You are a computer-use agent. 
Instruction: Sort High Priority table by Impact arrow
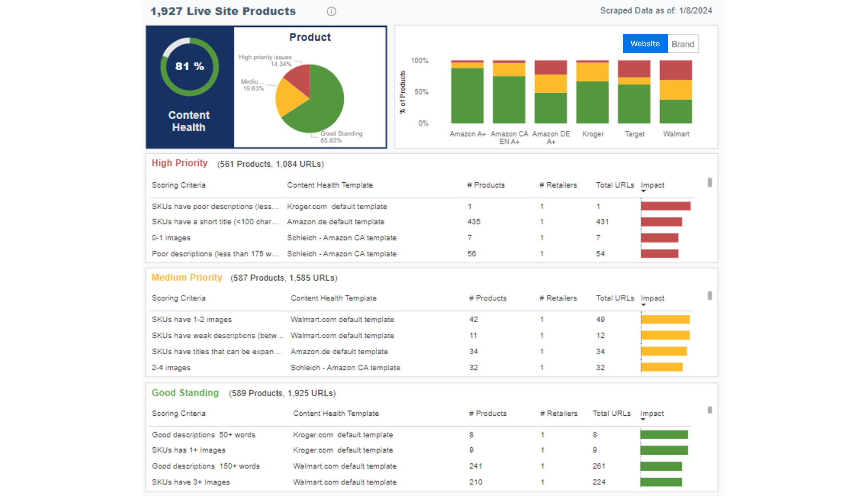tap(643, 191)
